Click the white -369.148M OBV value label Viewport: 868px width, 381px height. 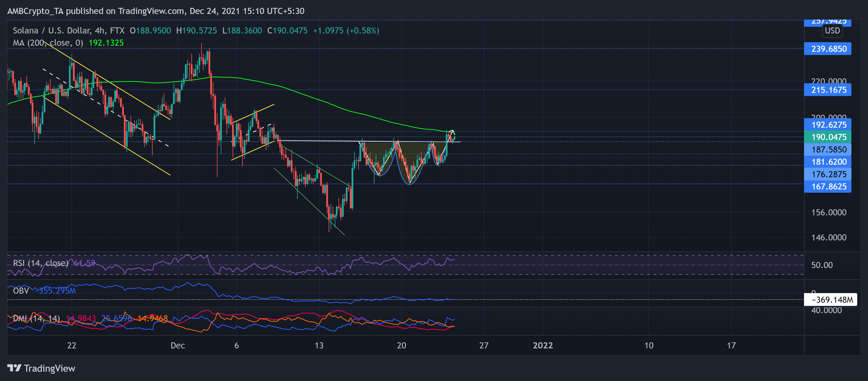(830, 300)
